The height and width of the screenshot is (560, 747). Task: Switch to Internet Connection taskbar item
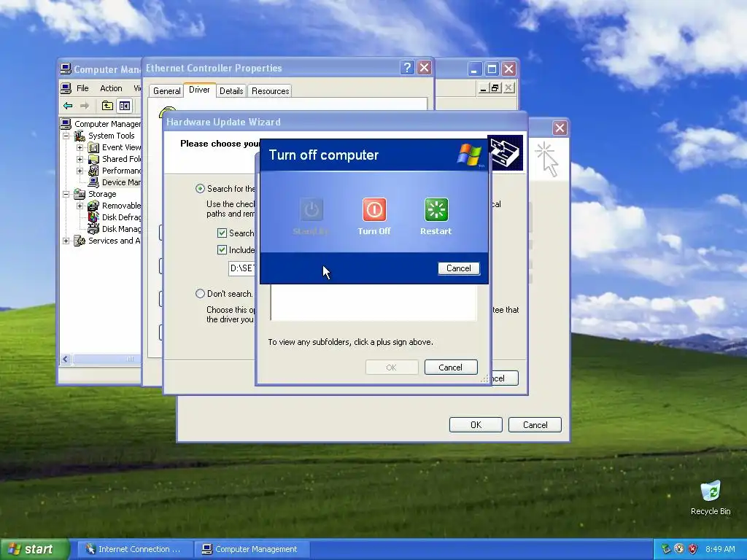click(x=133, y=549)
